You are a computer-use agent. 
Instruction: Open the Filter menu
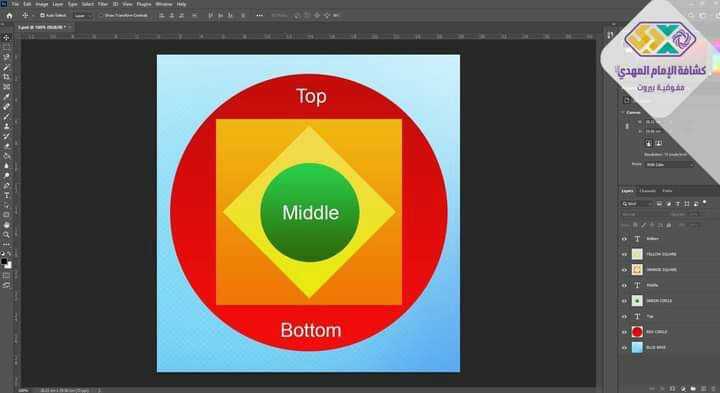[x=103, y=4]
